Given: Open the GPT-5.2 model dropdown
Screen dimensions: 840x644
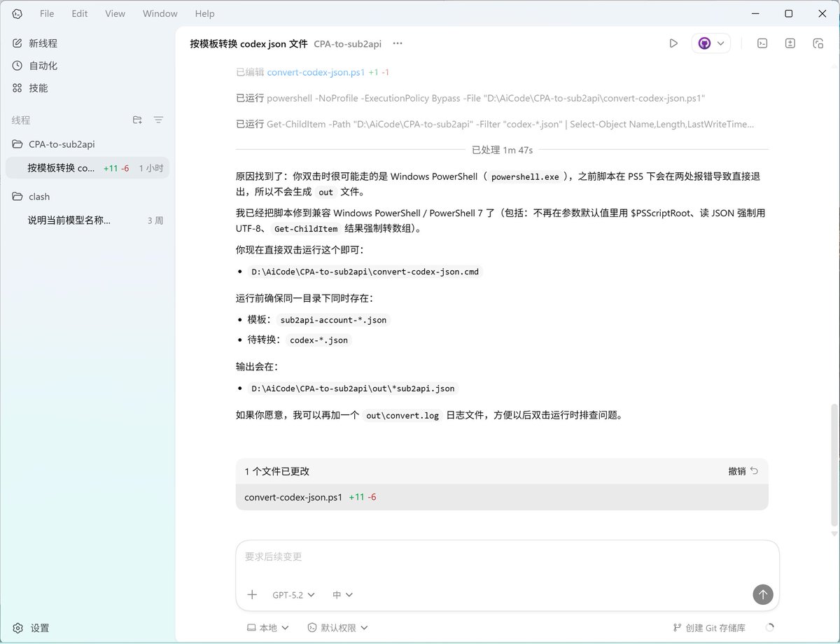Looking at the screenshot, I should click(294, 594).
